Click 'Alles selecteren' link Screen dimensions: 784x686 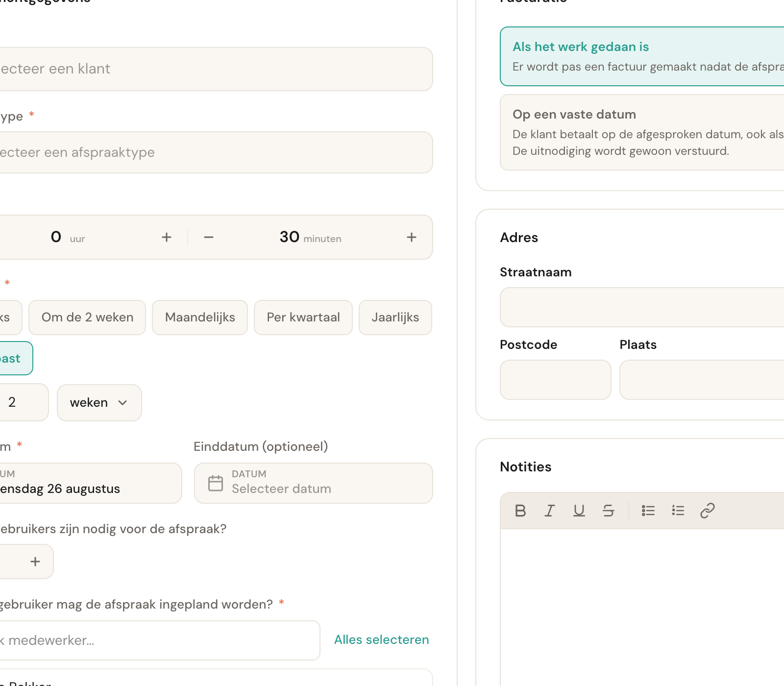382,640
